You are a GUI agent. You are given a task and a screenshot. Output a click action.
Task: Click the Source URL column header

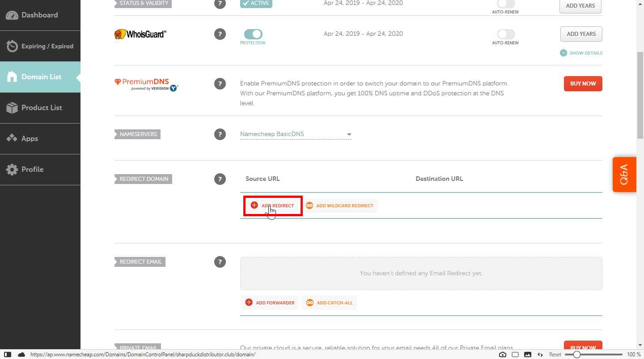tap(263, 179)
